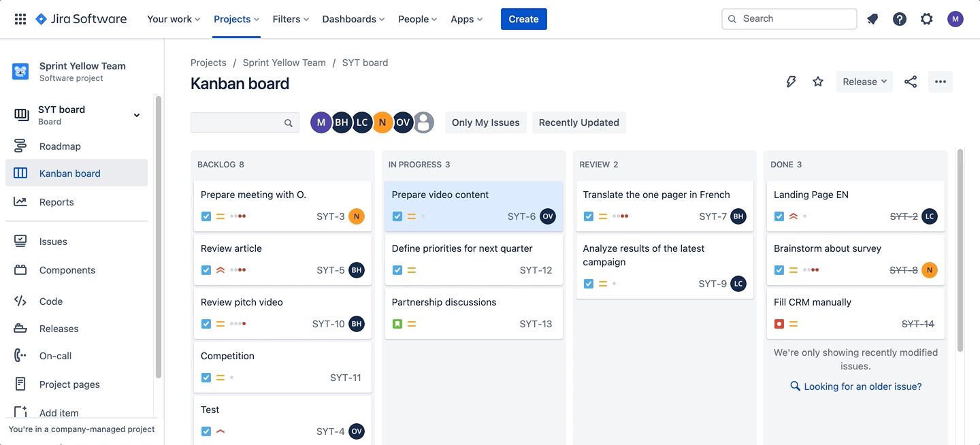Image resolution: width=980 pixels, height=445 pixels.
Task: Select Reports in the sidebar
Action: (56, 202)
